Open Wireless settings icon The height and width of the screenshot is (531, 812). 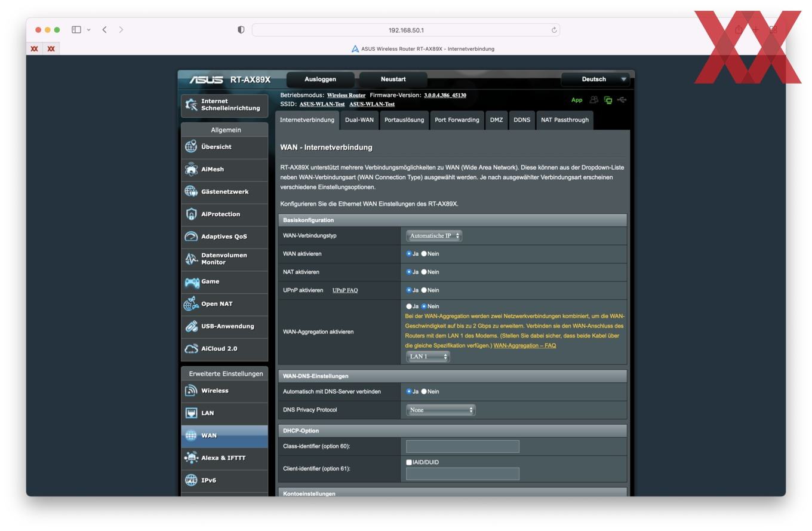pyautogui.click(x=191, y=391)
